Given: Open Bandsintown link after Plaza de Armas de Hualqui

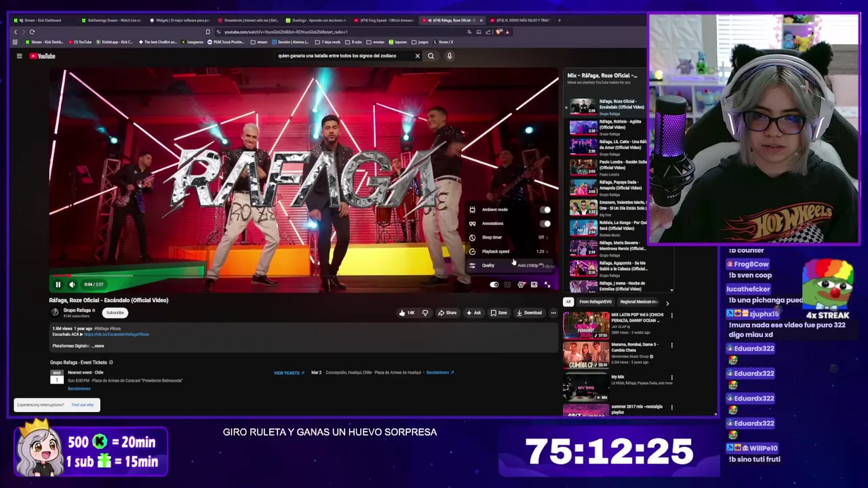Looking at the screenshot, I should point(440,373).
